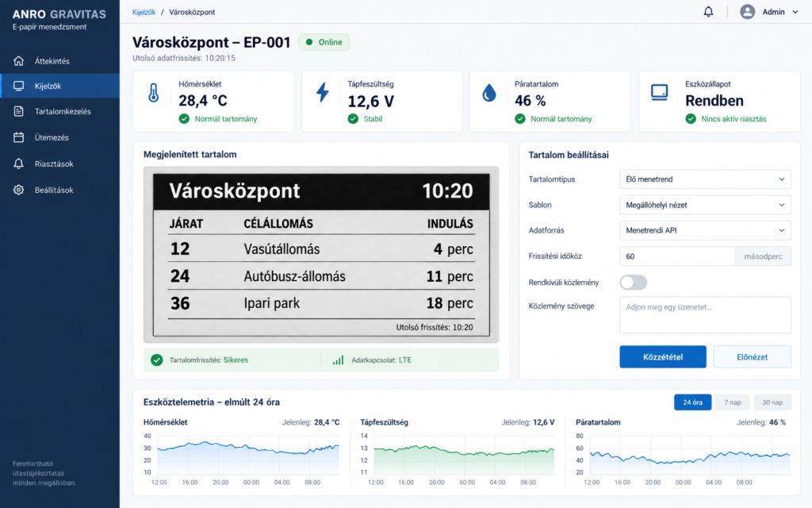Click green check under 28,4 °C value

(184, 119)
